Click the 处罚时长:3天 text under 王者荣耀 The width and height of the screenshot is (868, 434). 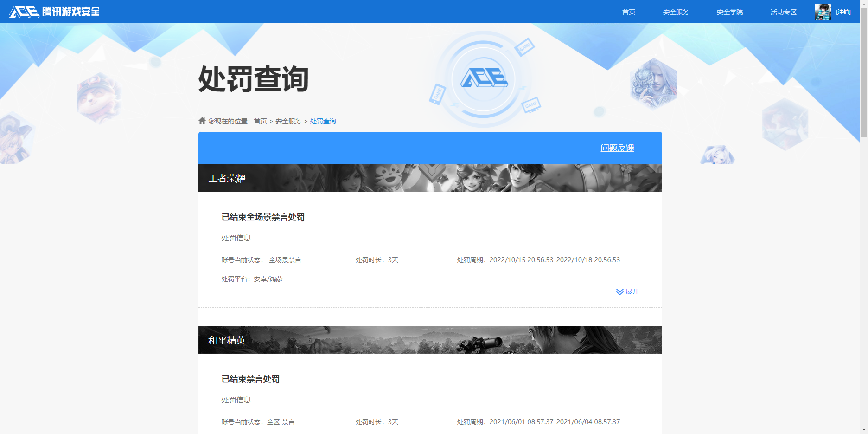coord(377,260)
